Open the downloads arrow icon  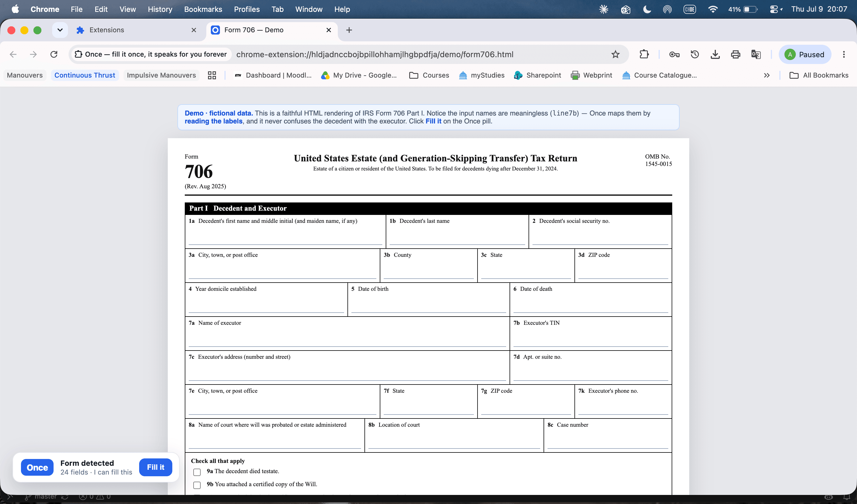715,54
